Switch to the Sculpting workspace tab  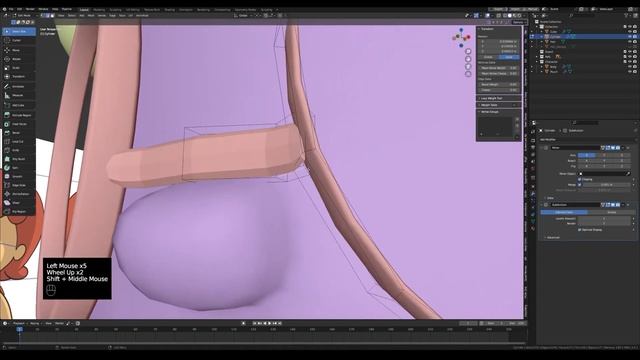coord(116,9)
